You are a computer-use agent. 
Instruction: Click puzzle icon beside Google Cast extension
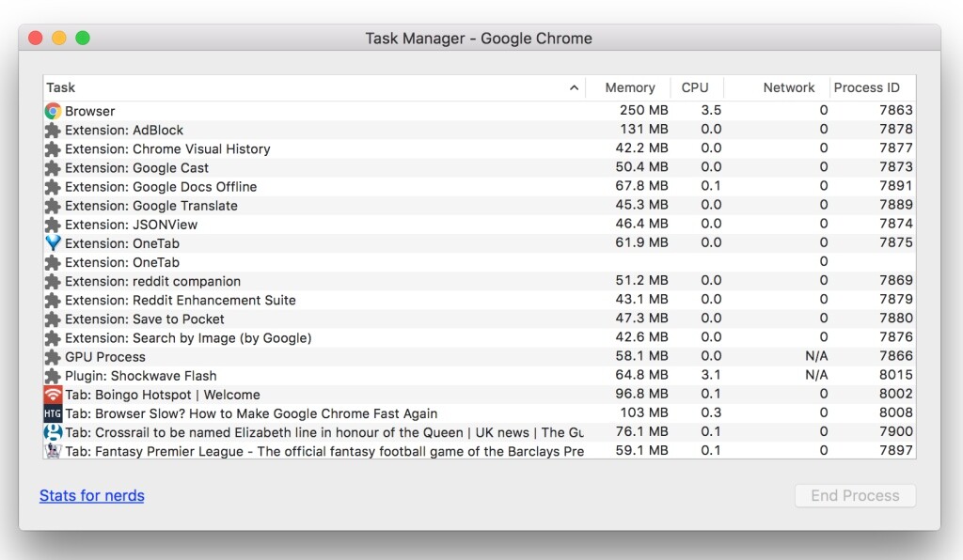pos(53,168)
